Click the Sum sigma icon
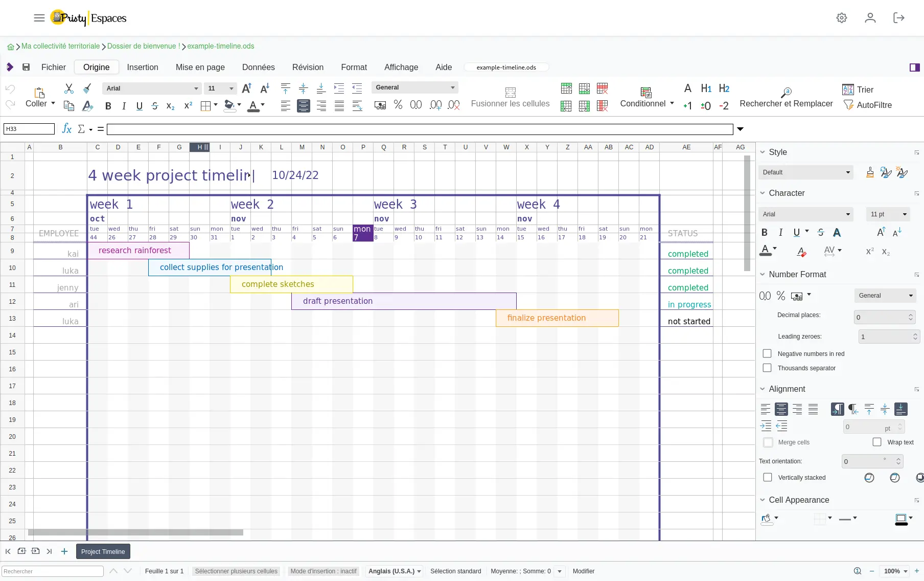924x581 pixels. 81,129
